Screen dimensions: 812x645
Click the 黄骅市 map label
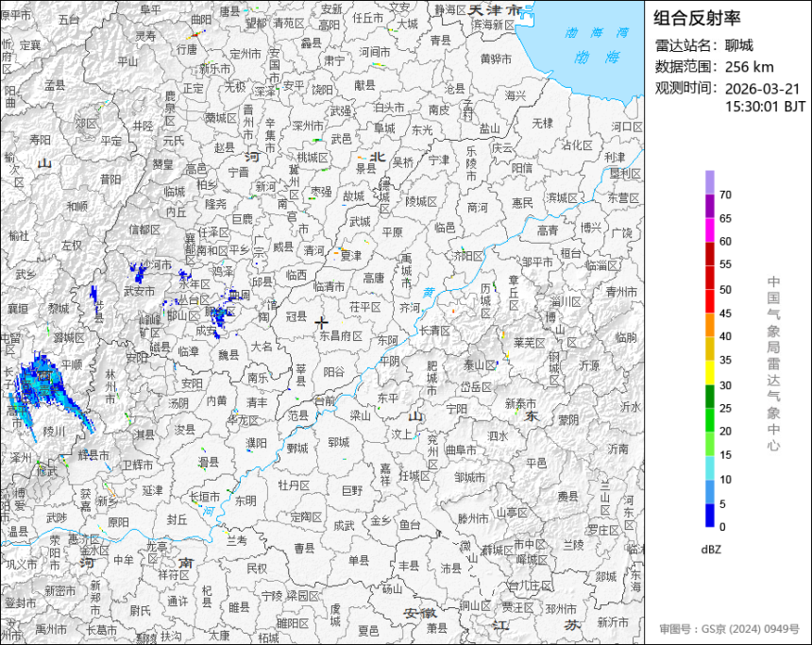click(496, 59)
